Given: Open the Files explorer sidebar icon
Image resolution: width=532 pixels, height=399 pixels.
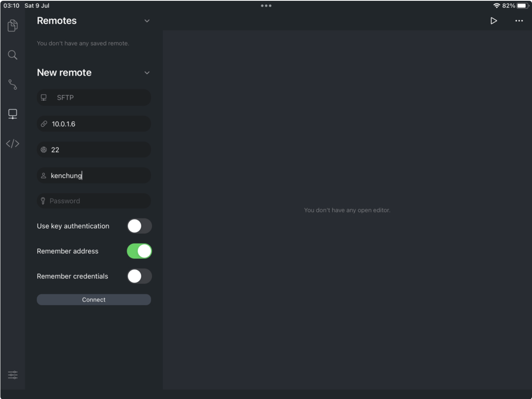Looking at the screenshot, I should click(x=13, y=25).
